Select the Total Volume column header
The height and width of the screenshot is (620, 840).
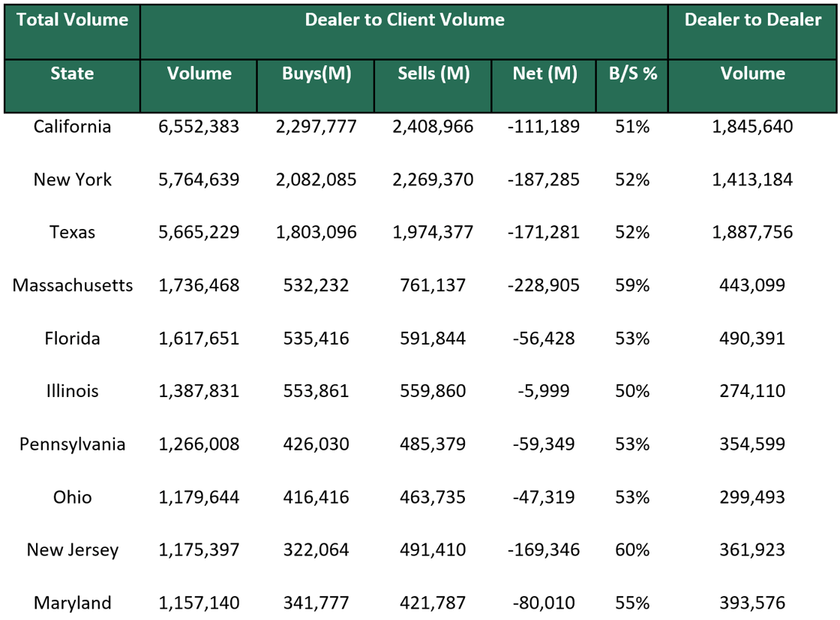71,20
